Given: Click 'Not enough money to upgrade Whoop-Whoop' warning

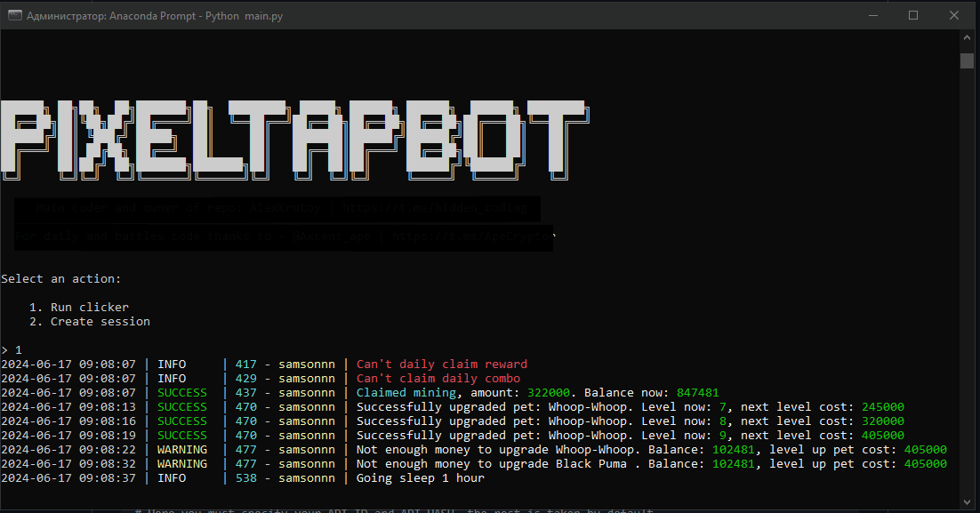Looking at the screenshot, I should [x=497, y=450].
